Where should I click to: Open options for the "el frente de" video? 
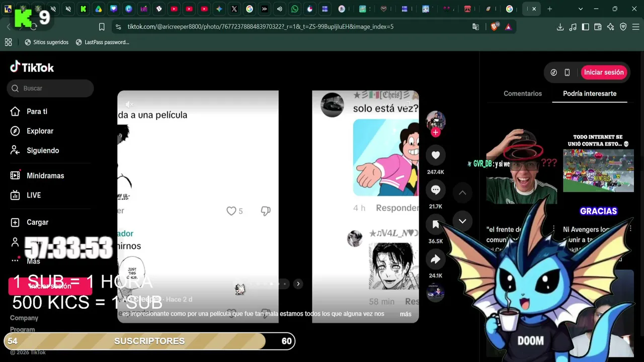point(553,229)
